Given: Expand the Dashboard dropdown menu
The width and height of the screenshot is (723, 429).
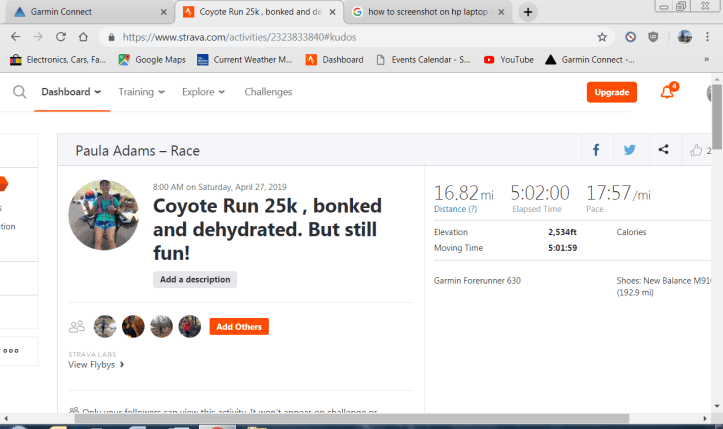Looking at the screenshot, I should click(71, 92).
